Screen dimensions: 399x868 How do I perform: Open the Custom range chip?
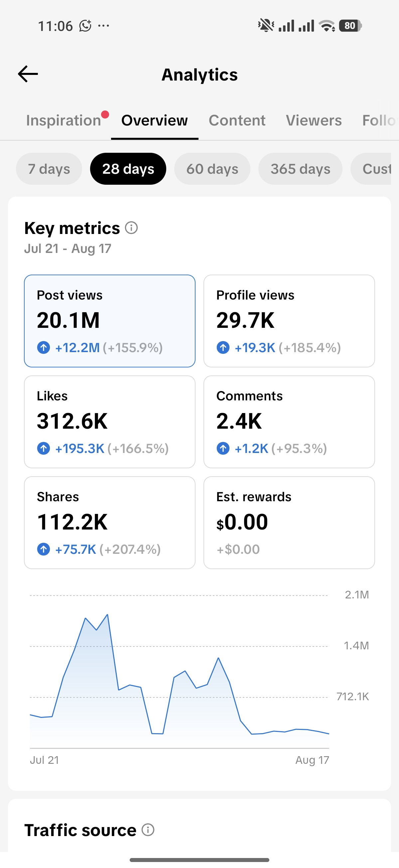pyautogui.click(x=371, y=169)
